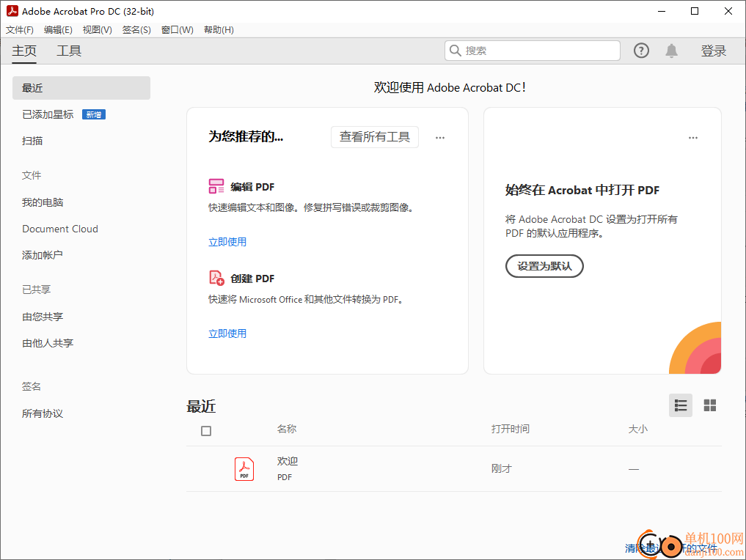Select Document Cloud in the sidebar

point(60,229)
